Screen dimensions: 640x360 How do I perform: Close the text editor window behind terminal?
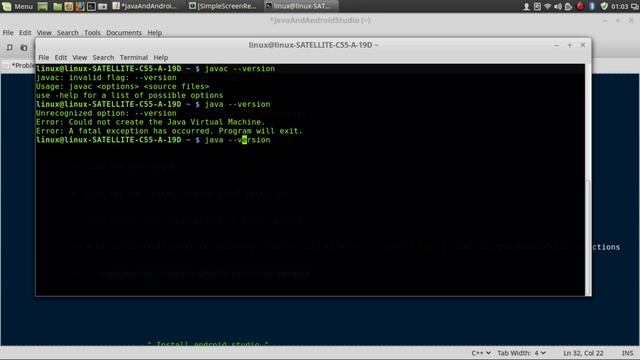631,20
